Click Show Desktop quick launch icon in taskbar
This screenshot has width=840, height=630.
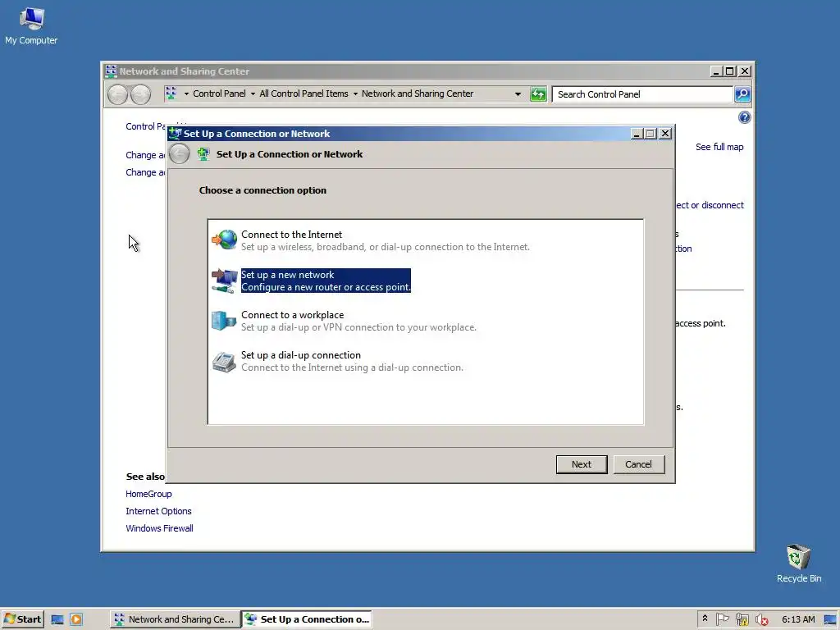coord(57,620)
